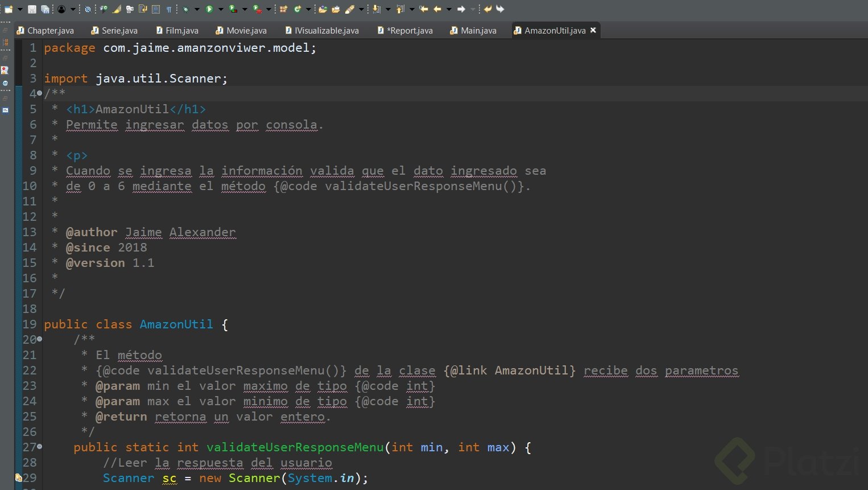Toggle Show Whitespace Characters pilcrow icon
Viewport: 868px width, 490px height.
pos(169,9)
